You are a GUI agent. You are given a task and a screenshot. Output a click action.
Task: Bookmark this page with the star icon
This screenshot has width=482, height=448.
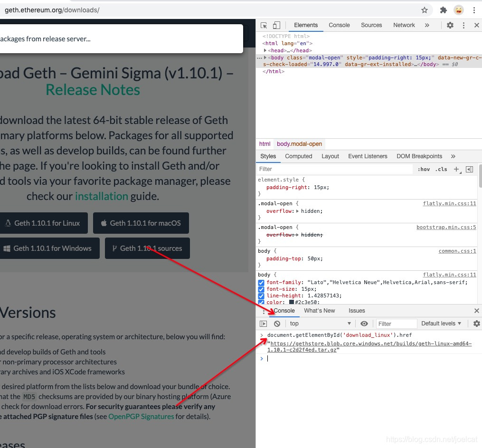point(425,10)
